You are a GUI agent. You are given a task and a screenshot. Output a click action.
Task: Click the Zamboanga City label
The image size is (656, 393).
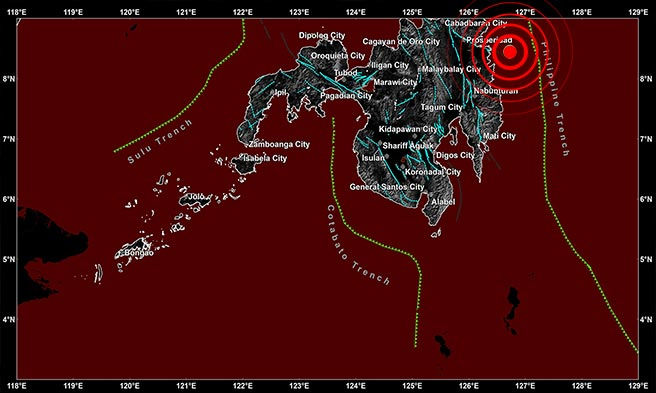pyautogui.click(x=279, y=144)
